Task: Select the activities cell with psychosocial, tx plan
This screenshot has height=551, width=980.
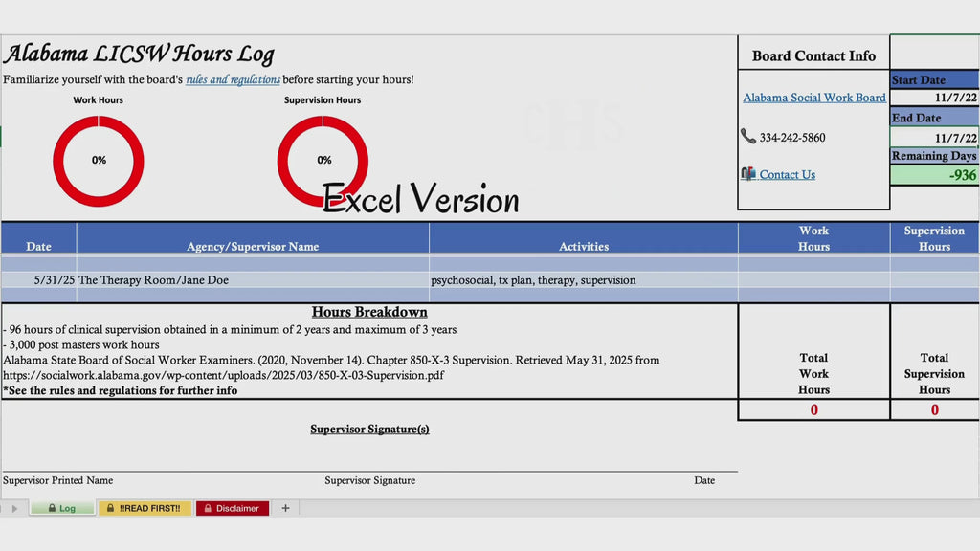Action: [x=583, y=280]
